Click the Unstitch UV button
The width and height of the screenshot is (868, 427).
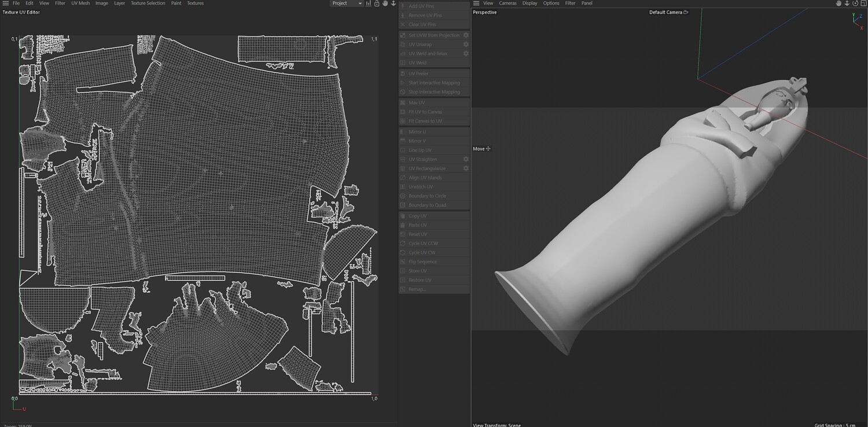point(434,187)
